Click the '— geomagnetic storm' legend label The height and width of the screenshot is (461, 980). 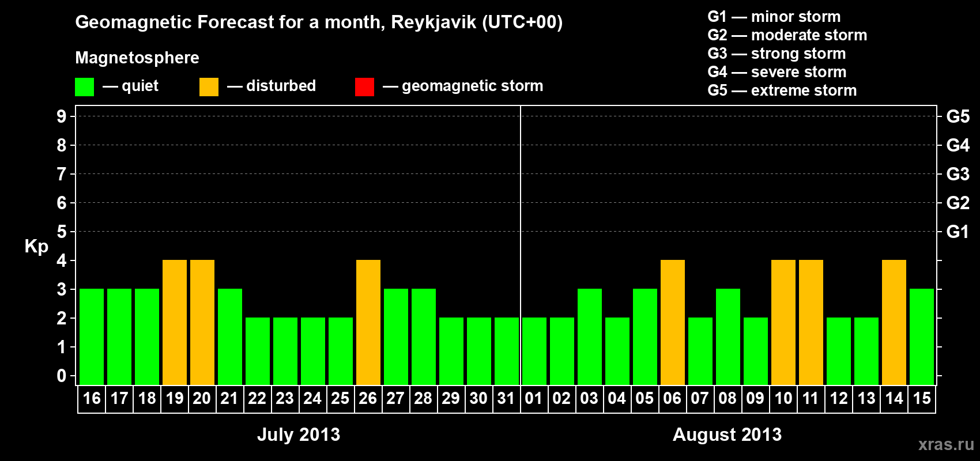463,86
